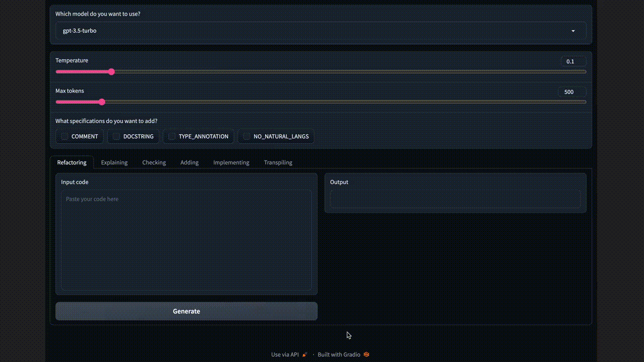Click the rocket icon beside Use via API
Screen dimensions: 644x362
pyautogui.click(x=304, y=354)
